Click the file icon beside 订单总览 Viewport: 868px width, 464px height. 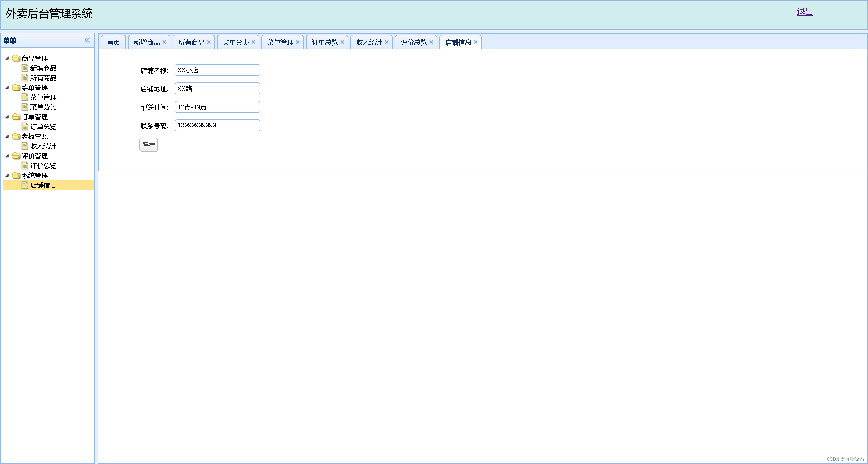point(25,127)
